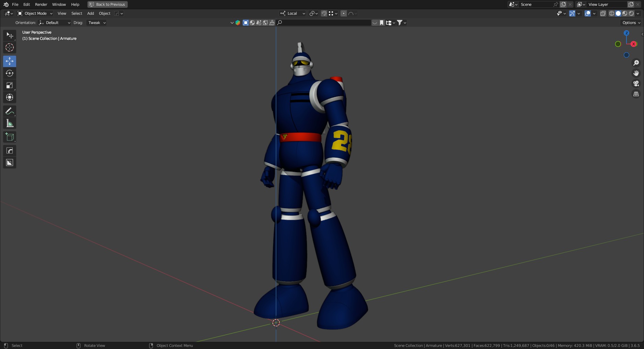The height and width of the screenshot is (349, 644).
Task: Open the Object Mode dropdown
Action: point(35,13)
